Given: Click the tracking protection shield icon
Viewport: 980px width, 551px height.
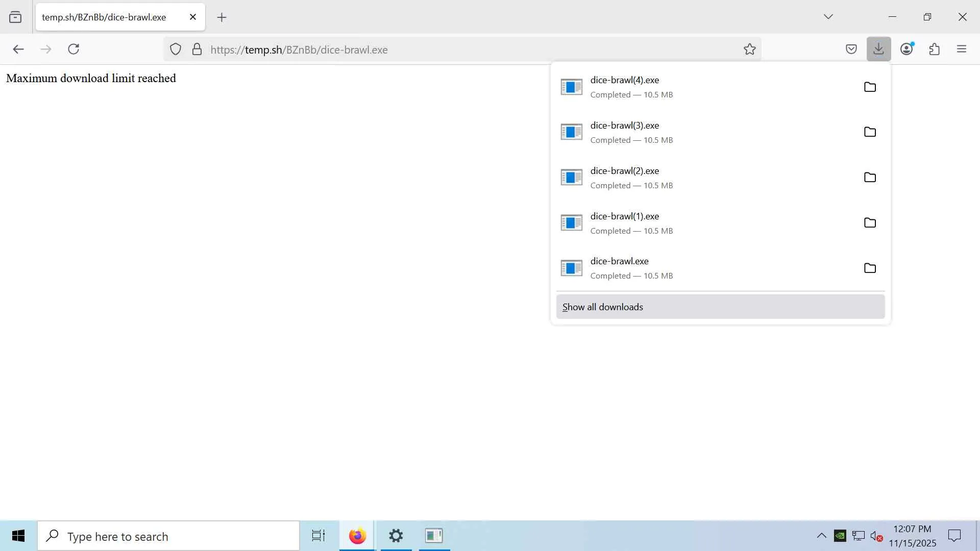Looking at the screenshot, I should click(x=176, y=49).
